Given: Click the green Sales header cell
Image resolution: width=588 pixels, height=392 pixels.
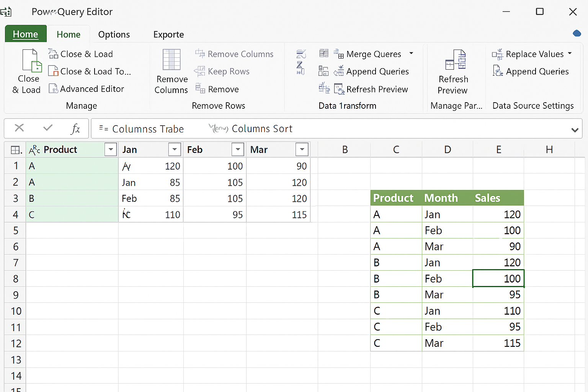Looking at the screenshot, I should [x=498, y=198].
